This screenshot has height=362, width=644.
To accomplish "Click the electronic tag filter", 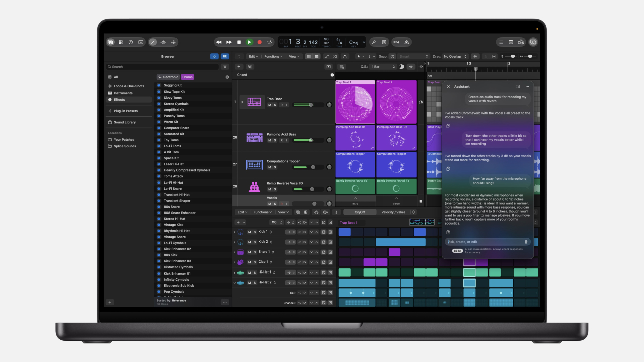I will 169,77.
